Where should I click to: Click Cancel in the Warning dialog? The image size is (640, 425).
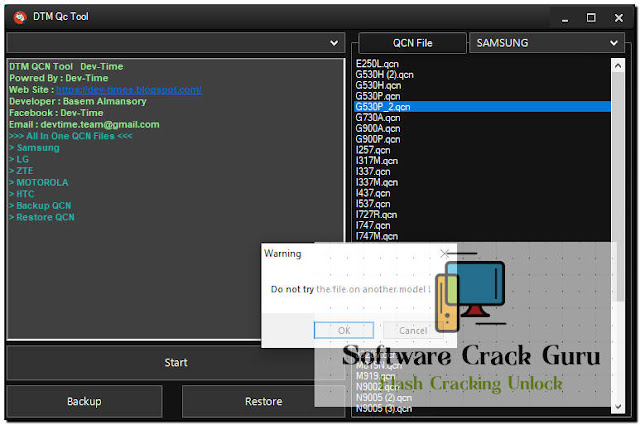point(413,330)
